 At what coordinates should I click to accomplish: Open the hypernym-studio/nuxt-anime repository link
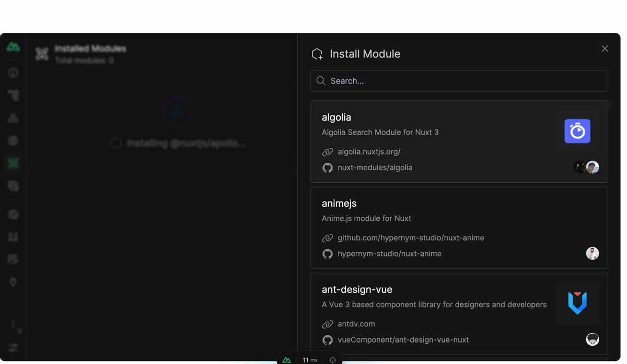(x=390, y=254)
